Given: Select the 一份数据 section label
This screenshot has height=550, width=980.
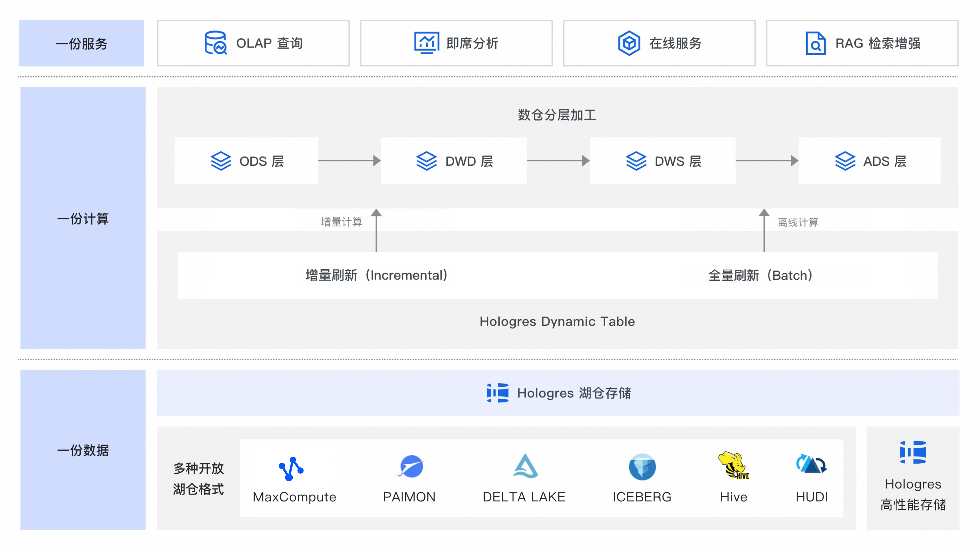Looking at the screenshot, I should pyautogui.click(x=83, y=450).
